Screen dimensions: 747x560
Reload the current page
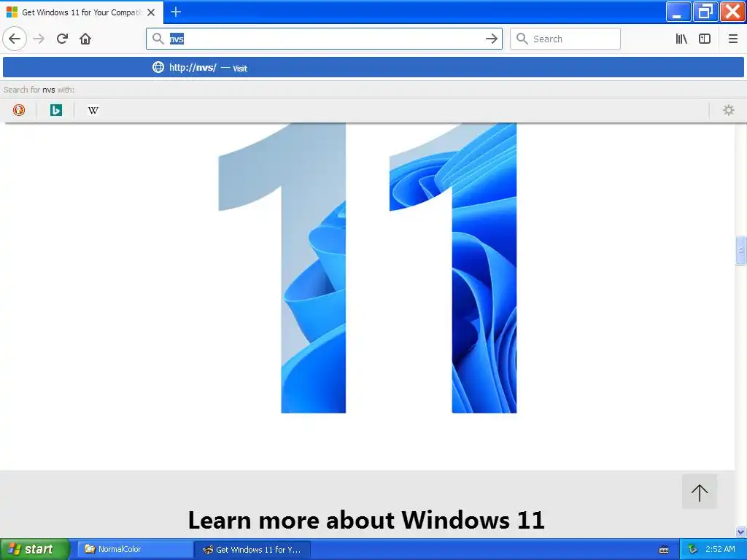click(x=63, y=39)
